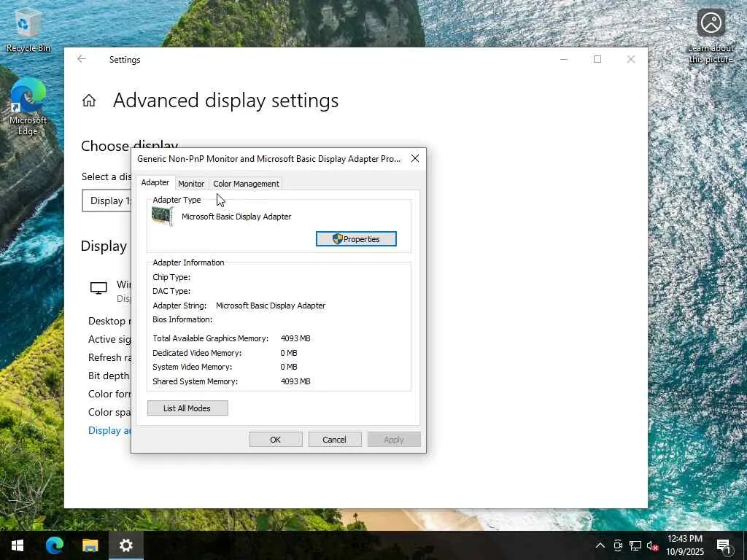Click Cancel in the adapter dialog
Viewport: 747px width, 560px height.
(x=334, y=440)
